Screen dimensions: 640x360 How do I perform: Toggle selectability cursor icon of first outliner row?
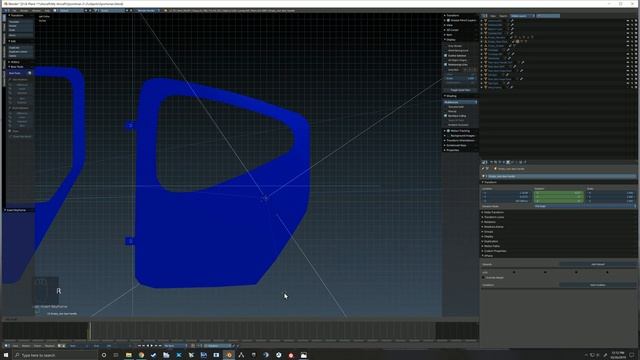tap(632, 20)
